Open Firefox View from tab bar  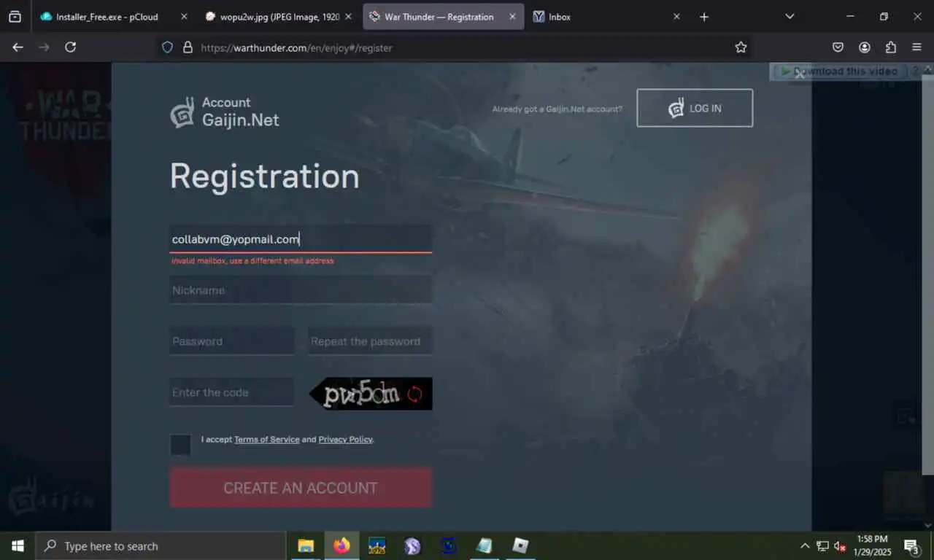pos(15,17)
